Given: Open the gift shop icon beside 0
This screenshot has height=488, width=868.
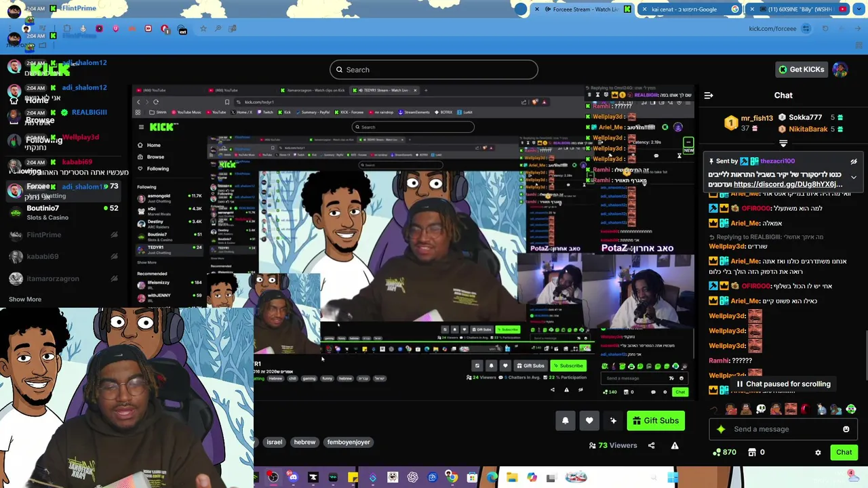Looking at the screenshot, I should point(752,452).
